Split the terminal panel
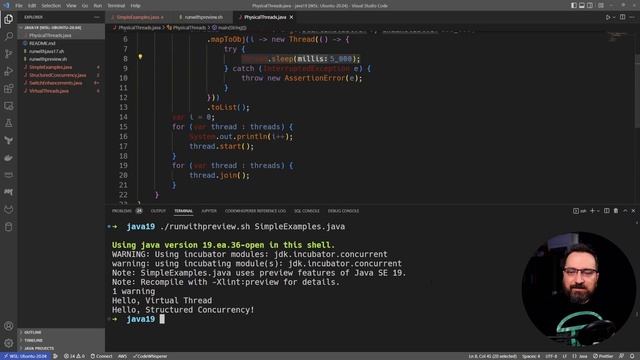Viewport: 640px width, 360px height. [607, 211]
